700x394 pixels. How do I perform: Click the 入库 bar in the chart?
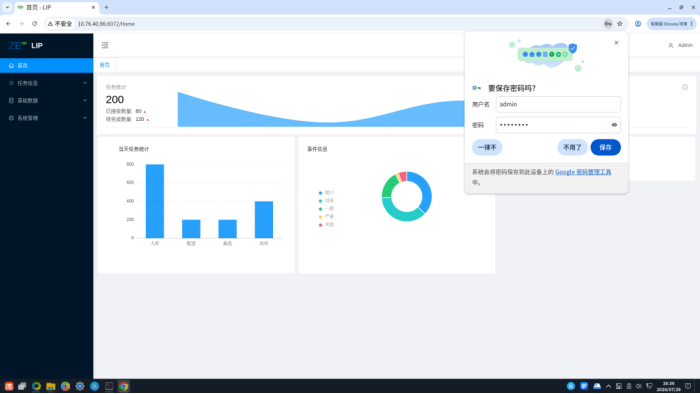tap(155, 201)
